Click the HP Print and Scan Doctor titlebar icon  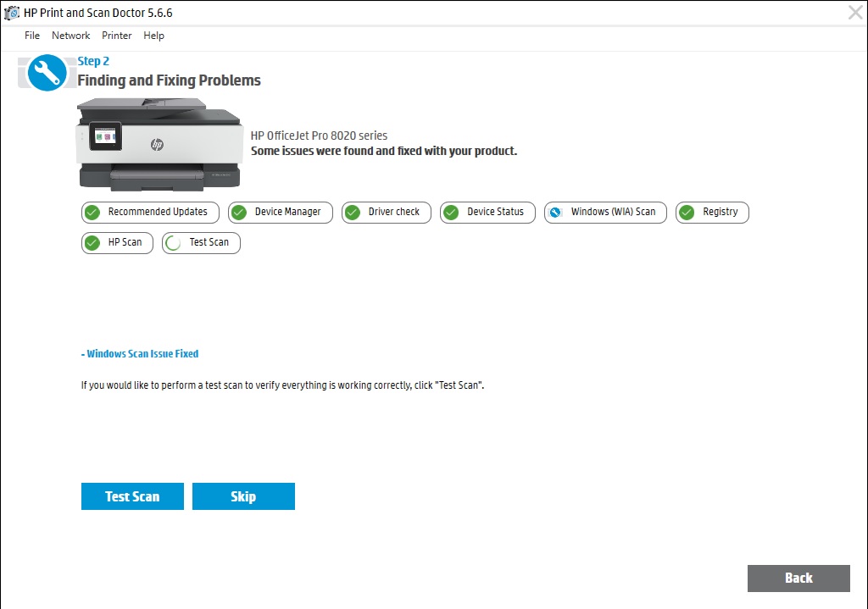point(12,12)
